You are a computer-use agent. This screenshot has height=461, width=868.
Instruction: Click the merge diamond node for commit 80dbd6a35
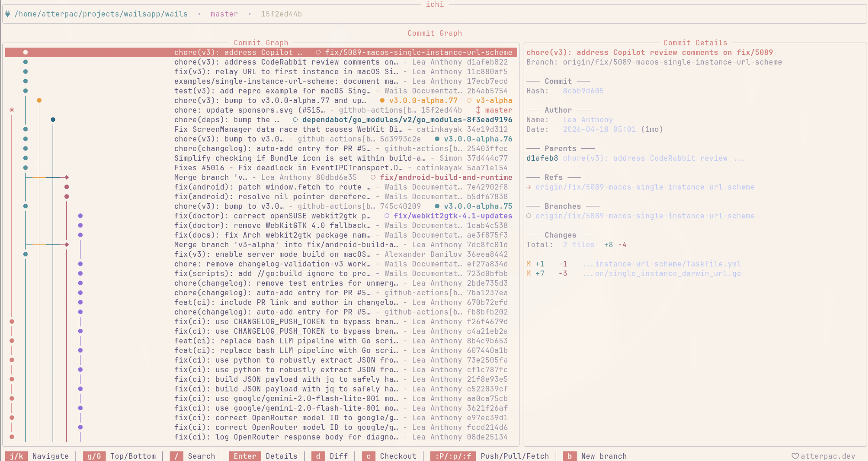click(67, 177)
